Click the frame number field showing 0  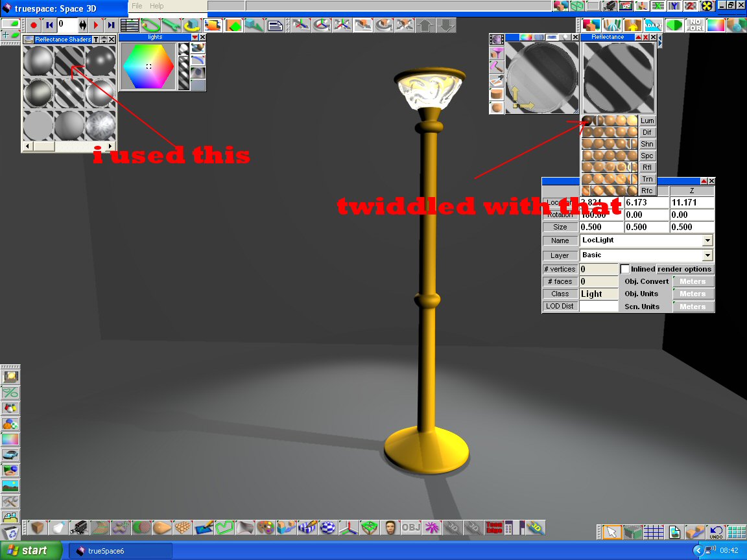(67, 24)
